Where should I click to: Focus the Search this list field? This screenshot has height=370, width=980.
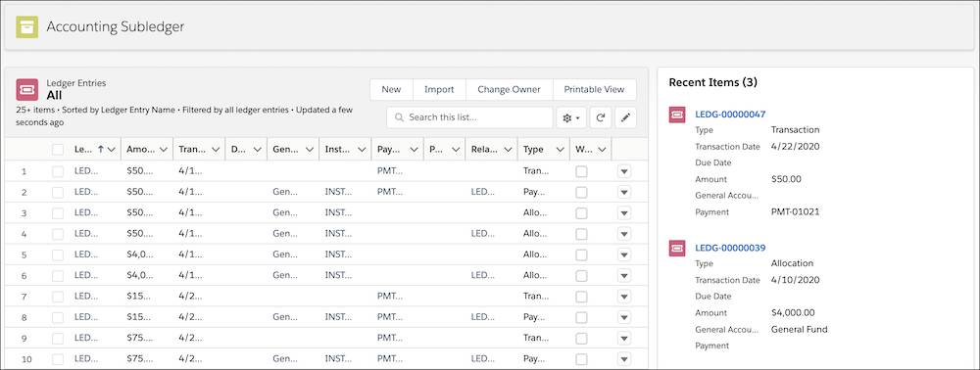click(469, 117)
